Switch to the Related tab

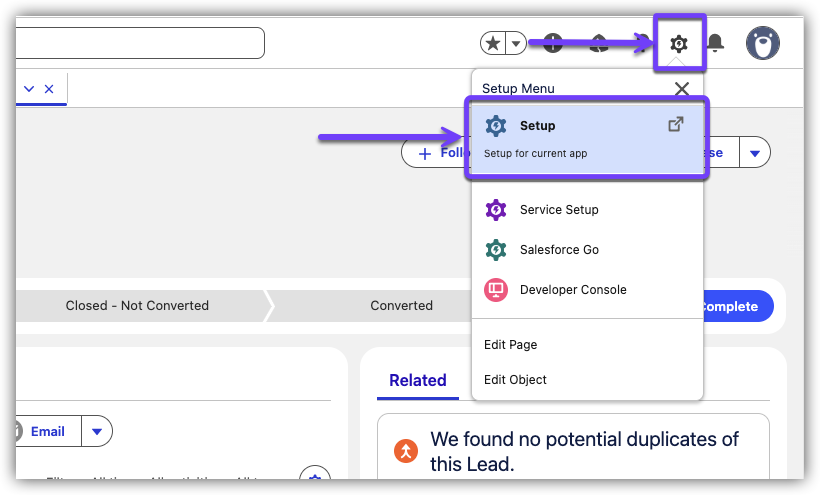click(417, 380)
